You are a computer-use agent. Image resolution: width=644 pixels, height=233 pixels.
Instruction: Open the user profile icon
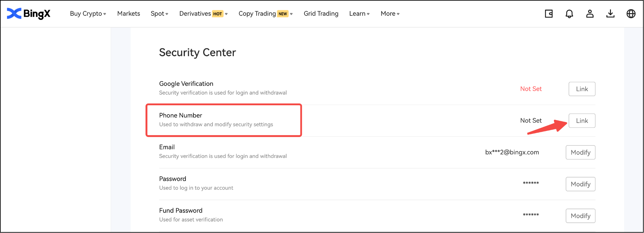coord(590,14)
